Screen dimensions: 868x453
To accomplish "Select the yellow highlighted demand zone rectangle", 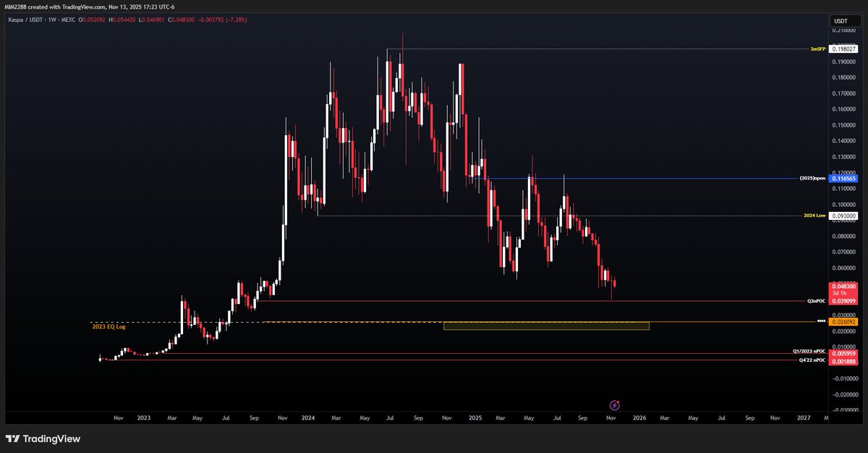I will [x=546, y=326].
